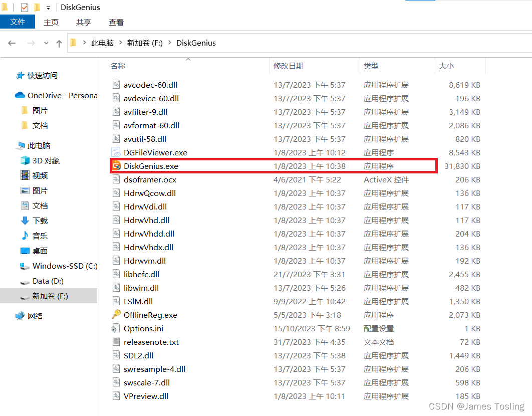532x416 pixels.
Task: Click the Quick access star icon
Action: coord(21,75)
